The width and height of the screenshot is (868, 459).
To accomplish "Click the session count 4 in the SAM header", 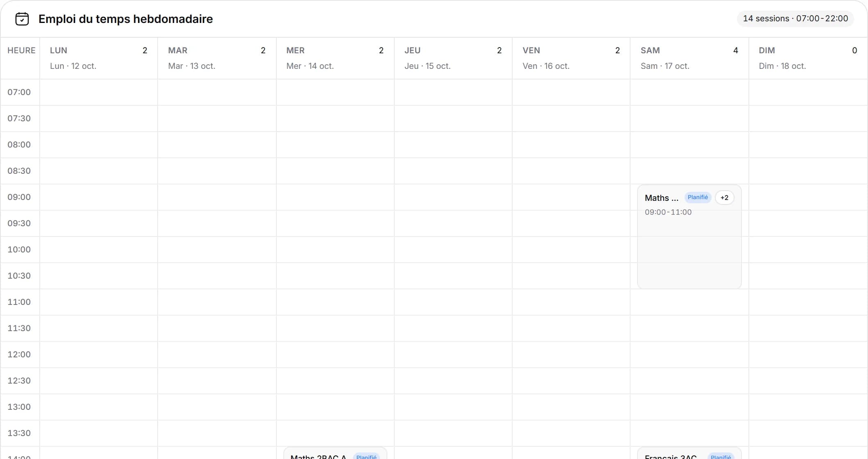I will coord(735,50).
